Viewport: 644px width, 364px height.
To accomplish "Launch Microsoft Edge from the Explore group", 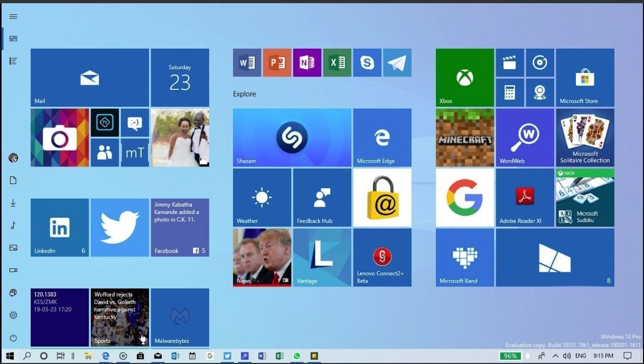I will (x=382, y=137).
